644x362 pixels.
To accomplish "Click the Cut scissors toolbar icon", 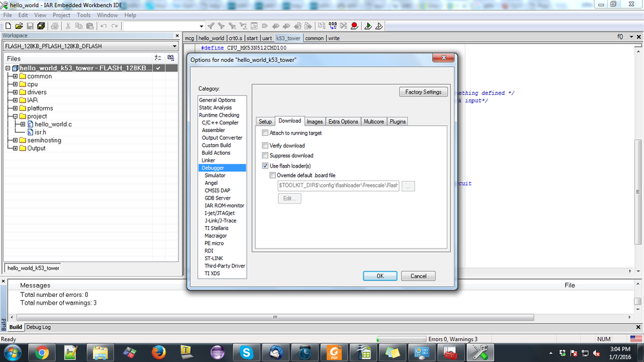I will [x=68, y=26].
